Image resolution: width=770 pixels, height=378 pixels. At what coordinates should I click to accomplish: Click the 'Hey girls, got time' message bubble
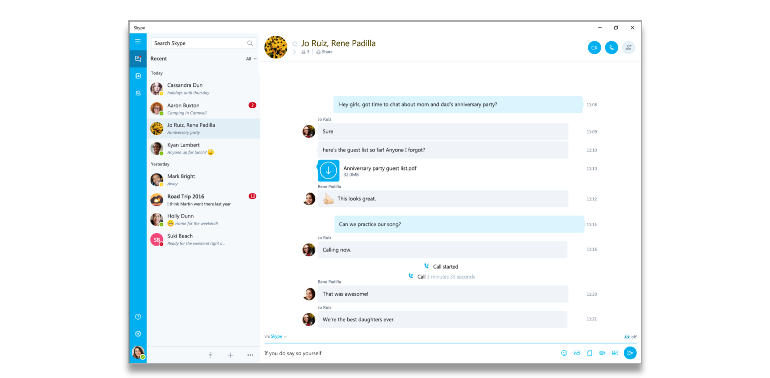tap(458, 105)
